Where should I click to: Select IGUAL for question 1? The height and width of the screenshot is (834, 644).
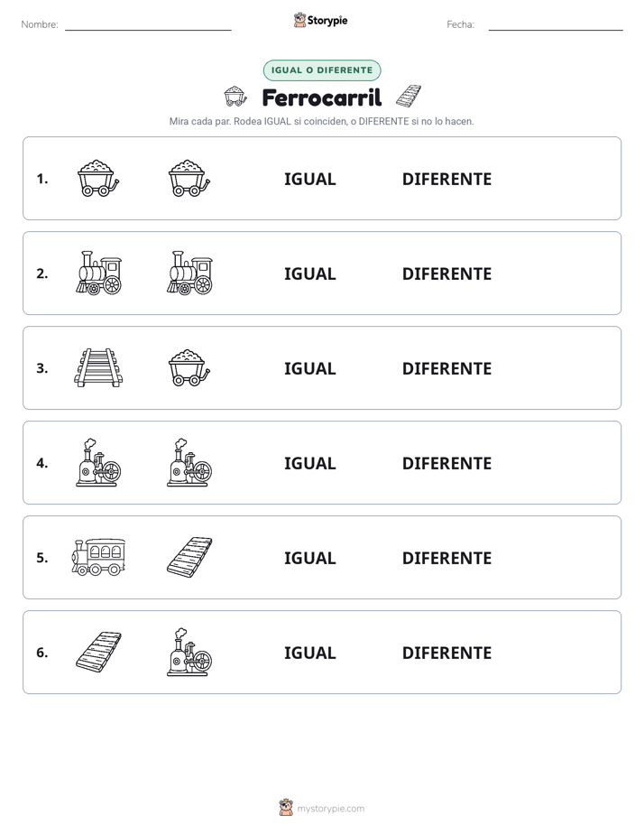coord(309,180)
